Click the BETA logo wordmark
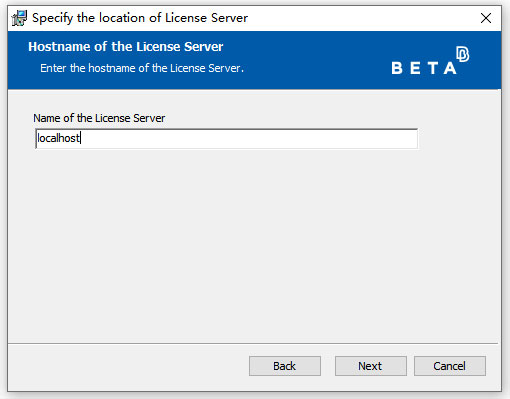This screenshot has height=399, width=510. coord(424,68)
